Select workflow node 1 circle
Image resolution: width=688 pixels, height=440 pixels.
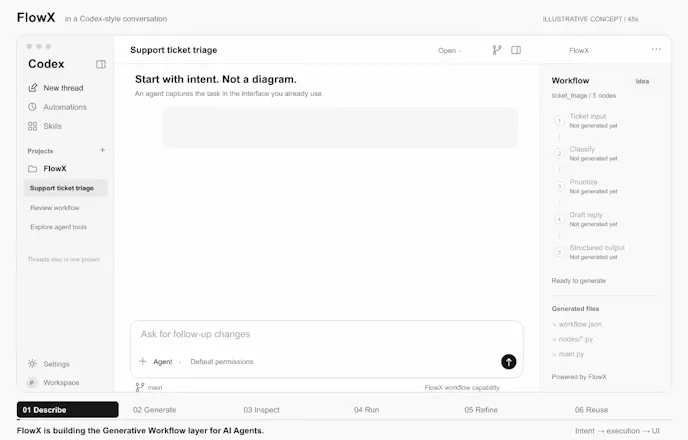[559, 121]
